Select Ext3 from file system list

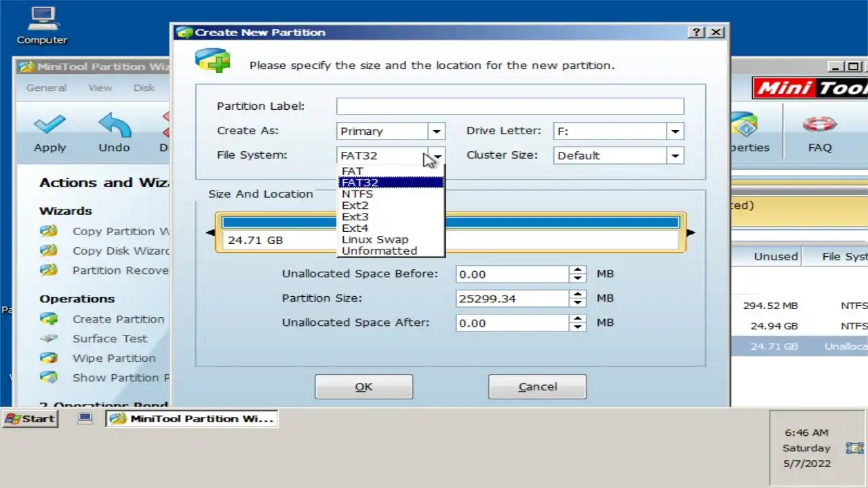[391, 217]
